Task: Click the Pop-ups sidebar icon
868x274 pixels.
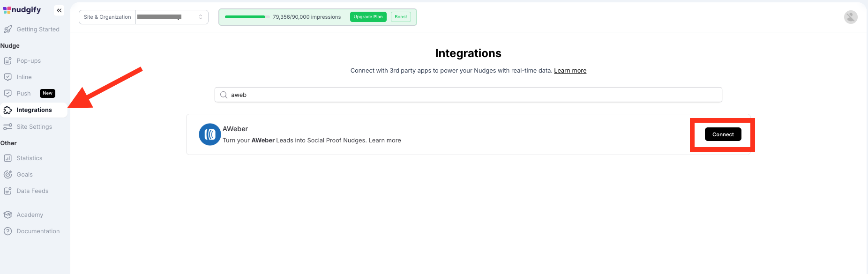Action: pyautogui.click(x=7, y=61)
